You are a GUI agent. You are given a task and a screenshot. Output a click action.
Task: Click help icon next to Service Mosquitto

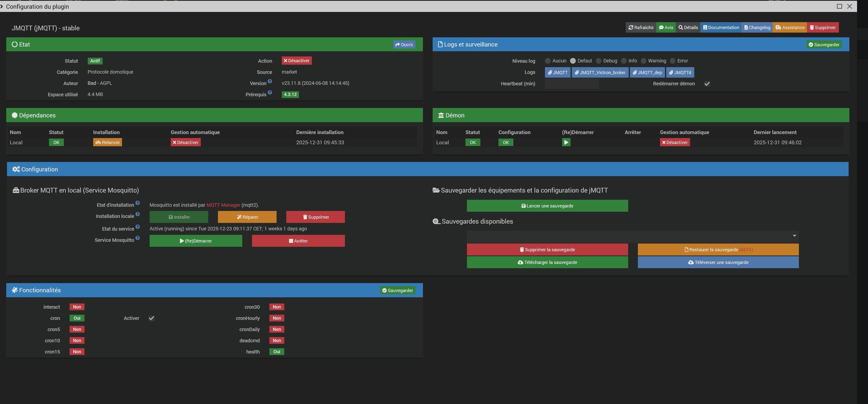click(x=137, y=238)
